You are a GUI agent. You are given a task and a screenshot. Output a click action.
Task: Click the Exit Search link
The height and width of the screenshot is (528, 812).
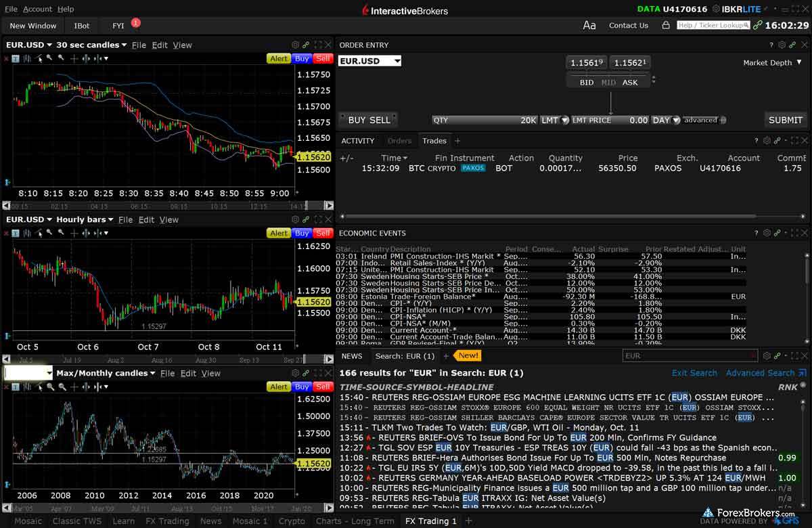pyautogui.click(x=694, y=373)
